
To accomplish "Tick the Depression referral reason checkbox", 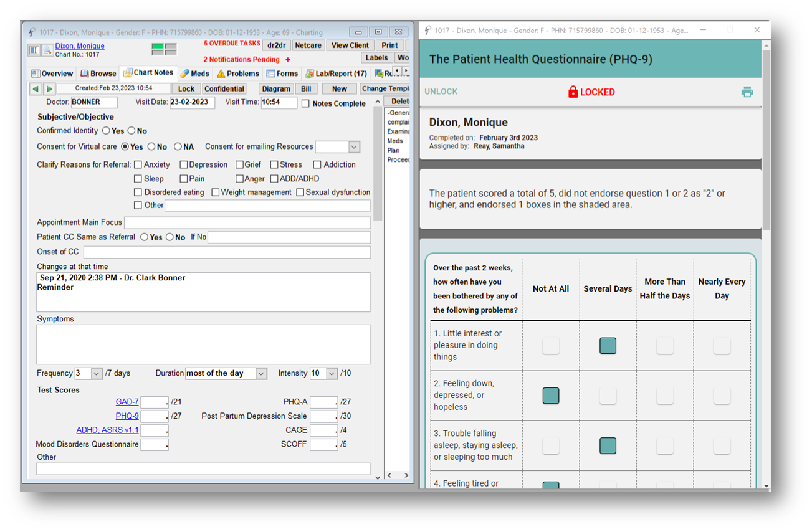I will (184, 165).
